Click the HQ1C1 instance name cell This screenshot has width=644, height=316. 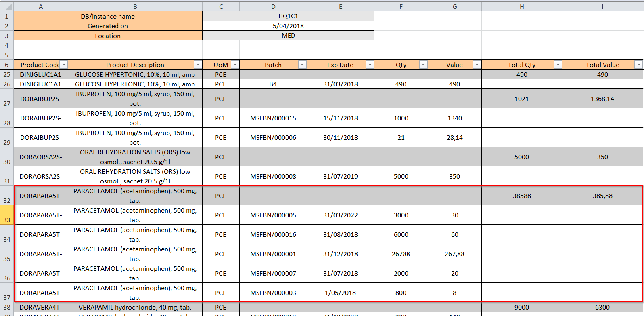[288, 16]
